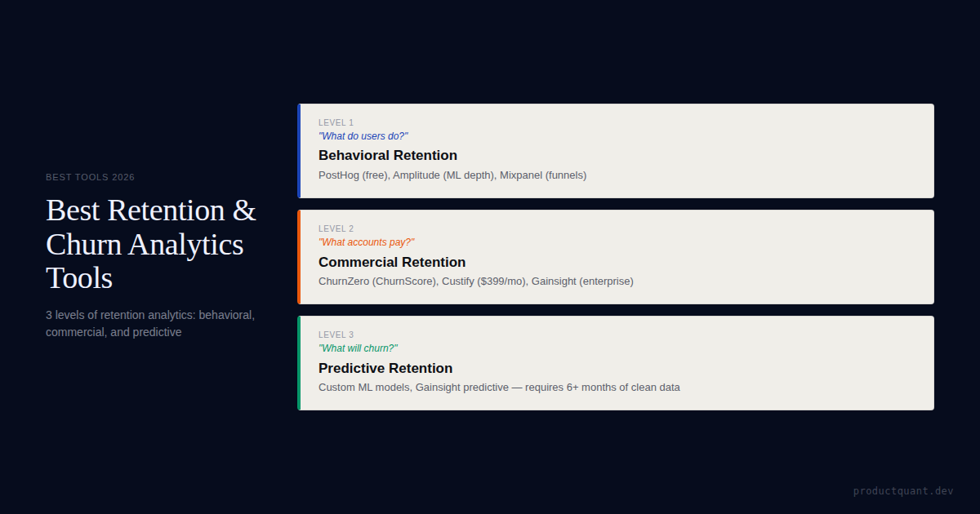Click the "Mixpanel (funnels)" tool mention

coord(543,175)
